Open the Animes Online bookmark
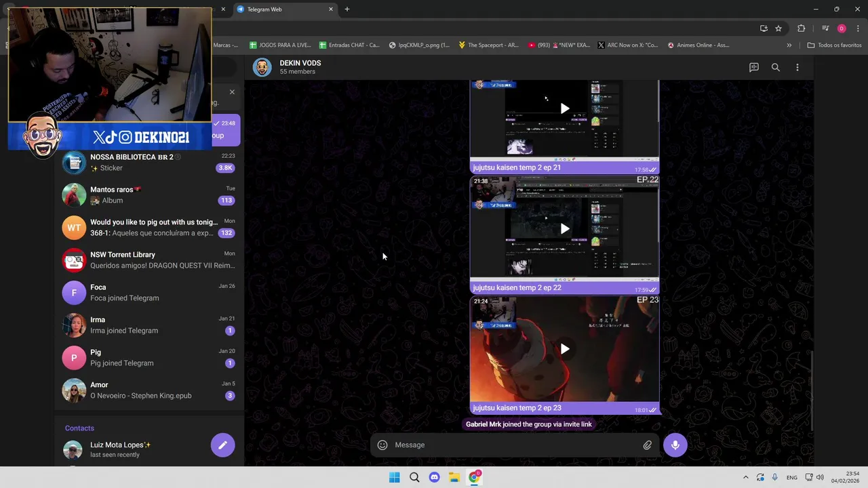This screenshot has height=488, width=868. 698,45
